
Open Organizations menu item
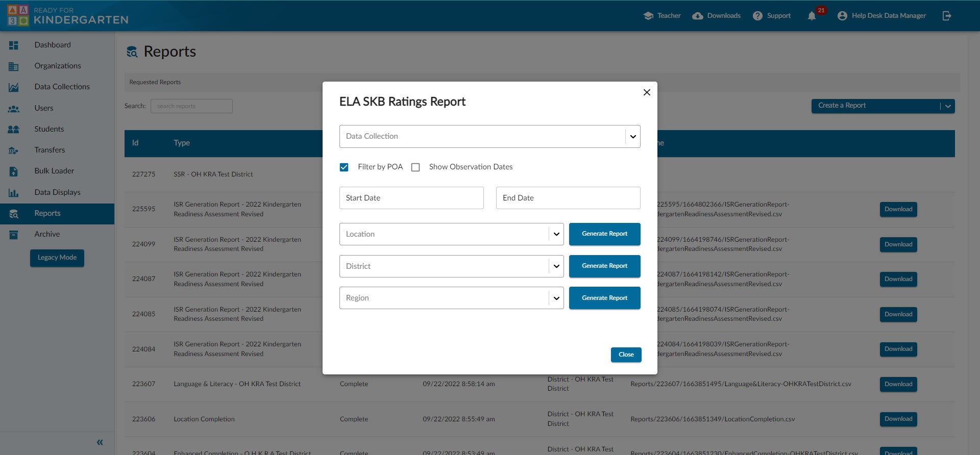(58, 66)
